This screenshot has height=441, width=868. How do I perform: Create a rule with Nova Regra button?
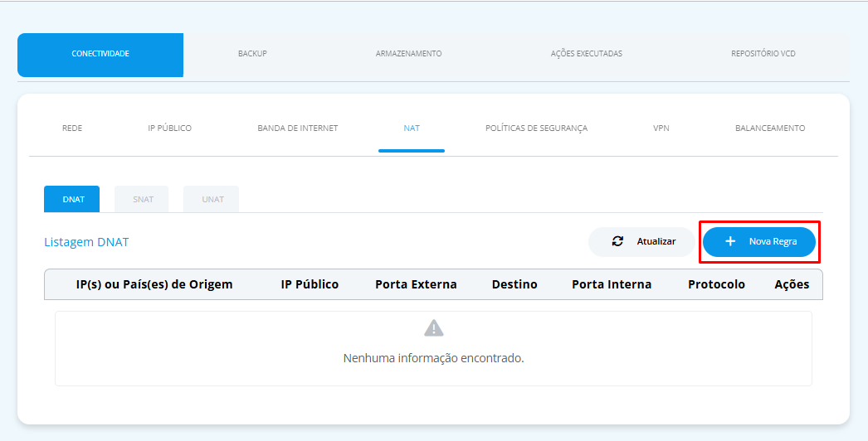click(x=759, y=242)
